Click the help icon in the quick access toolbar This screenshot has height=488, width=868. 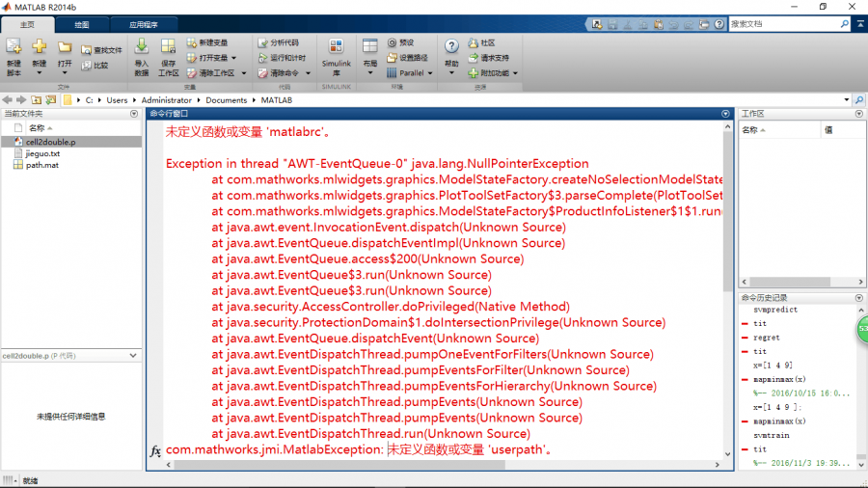coord(719,24)
